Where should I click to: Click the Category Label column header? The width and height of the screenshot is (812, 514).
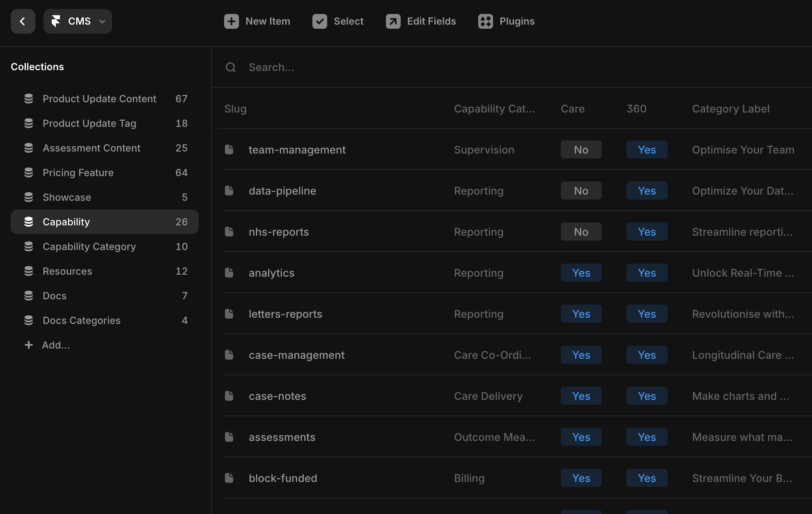tap(731, 109)
